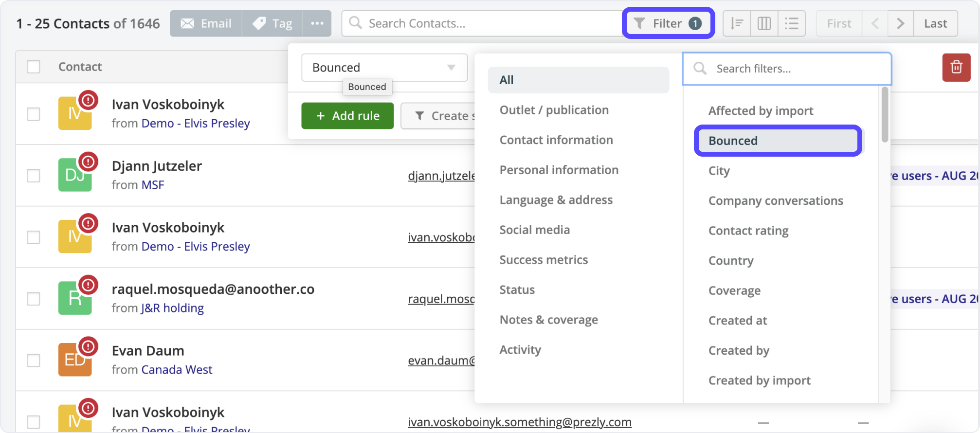Viewport: 980px width, 433px height.
Task: Click the Contact column header
Action: pos(80,67)
